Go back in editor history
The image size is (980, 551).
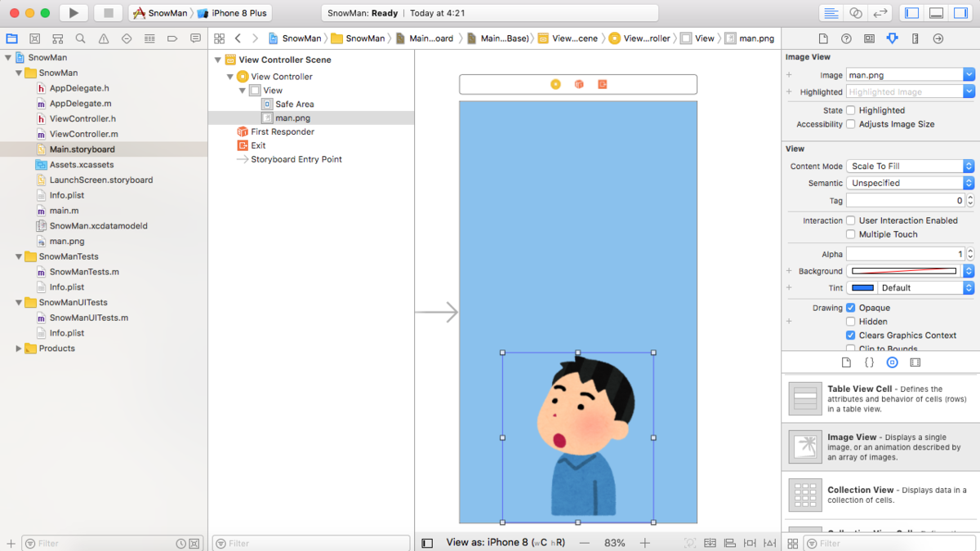click(x=238, y=38)
